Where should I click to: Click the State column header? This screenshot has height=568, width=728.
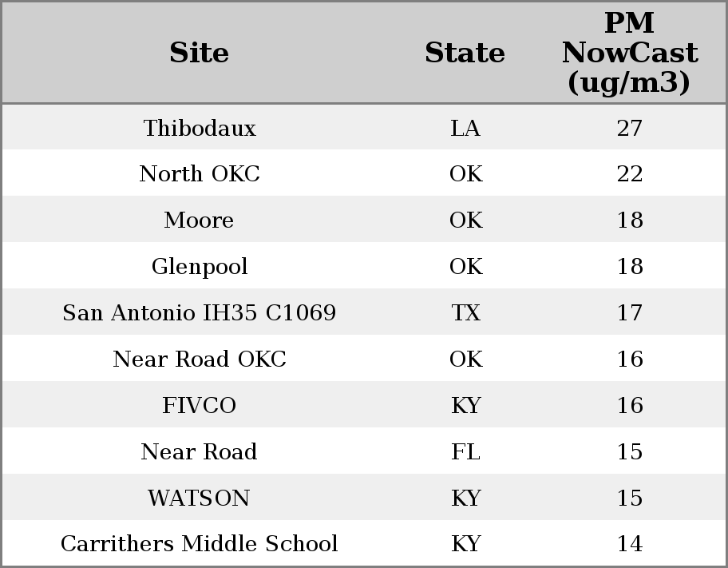(x=465, y=53)
